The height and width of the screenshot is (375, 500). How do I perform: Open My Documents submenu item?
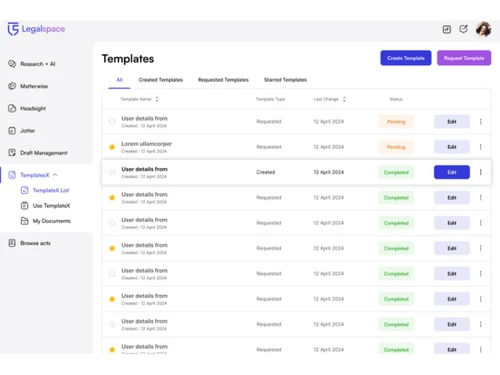coord(46,221)
